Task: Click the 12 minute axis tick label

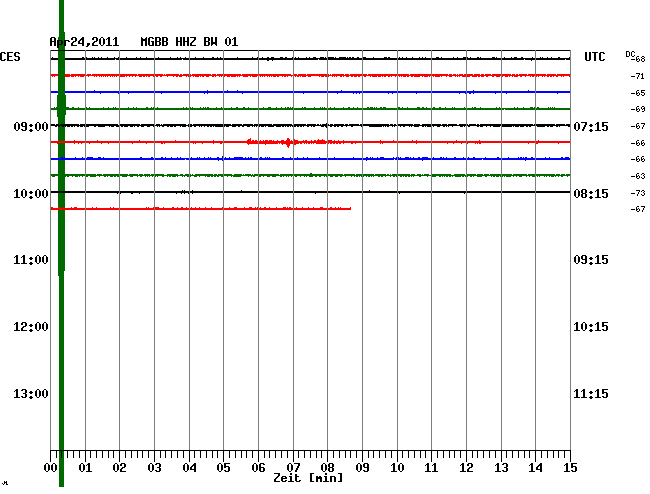Action: click(x=466, y=468)
